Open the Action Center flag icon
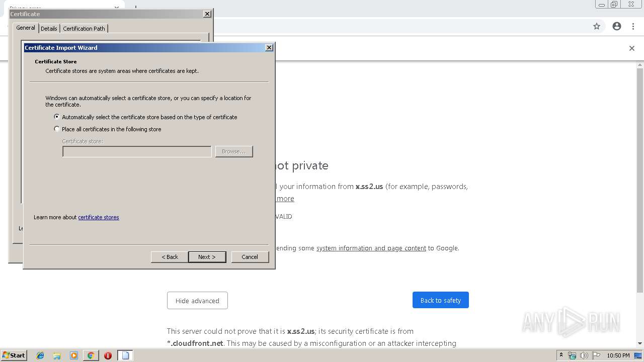Viewport: 644px width, 362px height. (596, 355)
